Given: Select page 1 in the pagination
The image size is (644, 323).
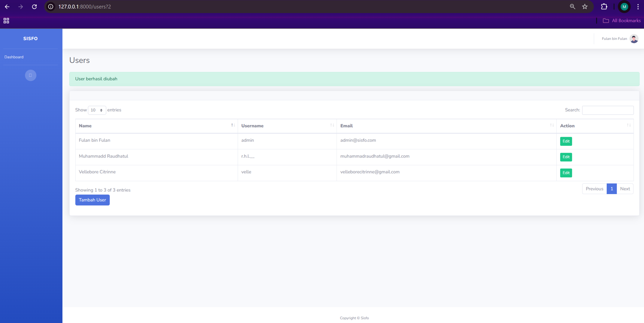Looking at the screenshot, I should click(x=612, y=189).
